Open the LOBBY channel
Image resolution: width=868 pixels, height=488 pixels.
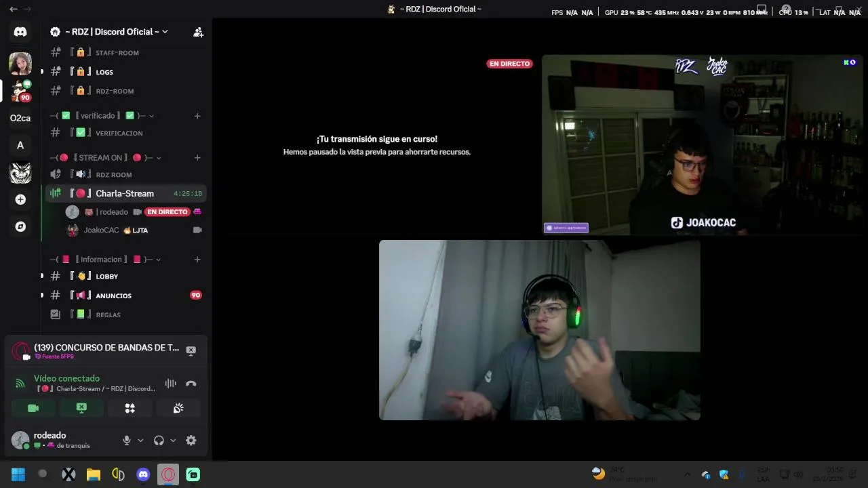(x=126, y=277)
